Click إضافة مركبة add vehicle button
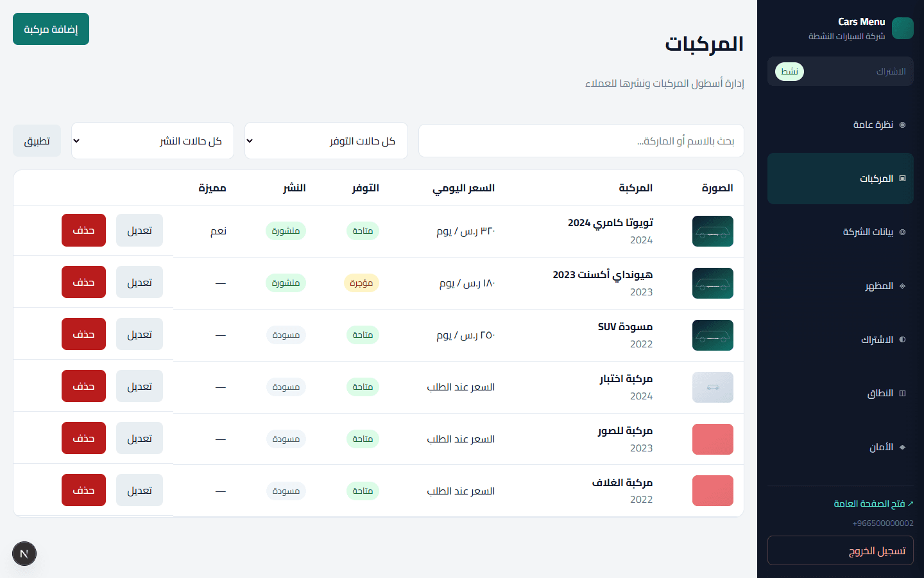Image resolution: width=924 pixels, height=578 pixels. pos(51,29)
